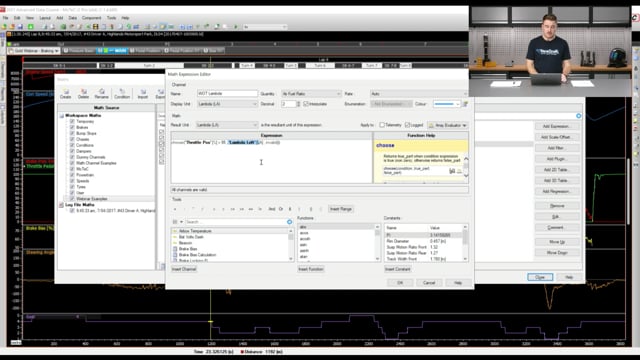Click the Decimal stepper arrows

click(x=298, y=104)
